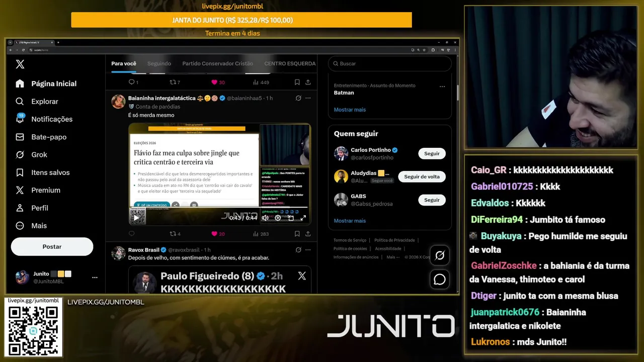Open Grok icon in sidebar
This screenshot has height=362, width=644.
[x=20, y=154]
